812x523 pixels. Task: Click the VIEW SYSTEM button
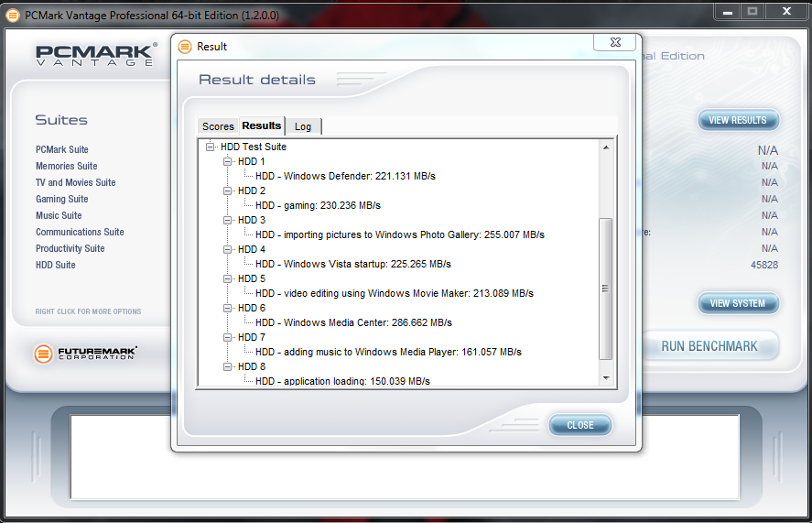click(738, 303)
